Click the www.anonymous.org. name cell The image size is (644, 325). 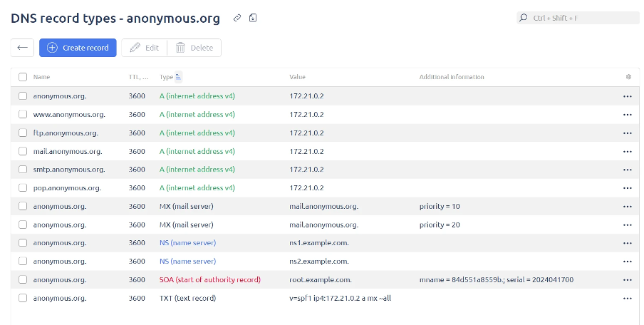(x=69, y=114)
